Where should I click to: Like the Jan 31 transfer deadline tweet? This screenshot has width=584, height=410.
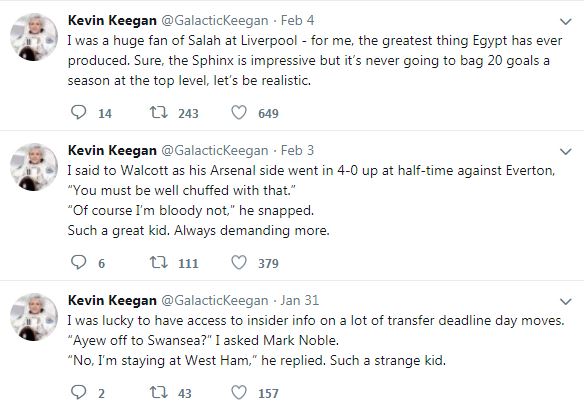239,392
